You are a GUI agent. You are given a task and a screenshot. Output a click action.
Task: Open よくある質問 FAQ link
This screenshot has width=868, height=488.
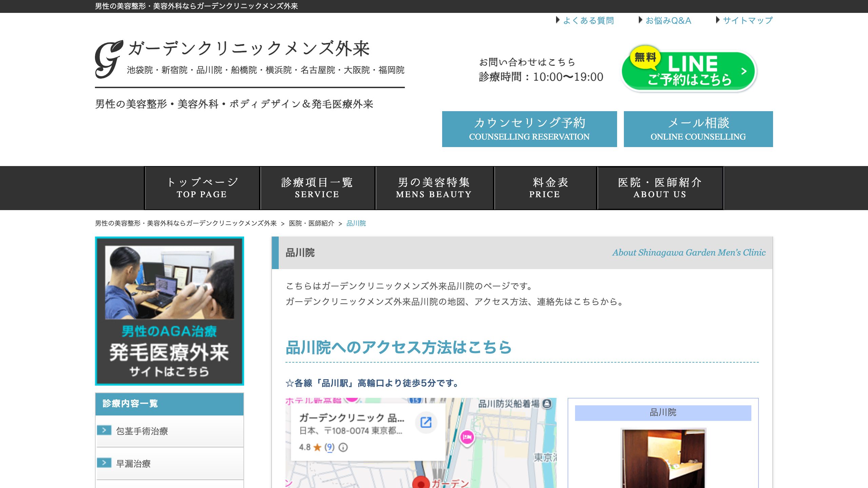click(589, 20)
